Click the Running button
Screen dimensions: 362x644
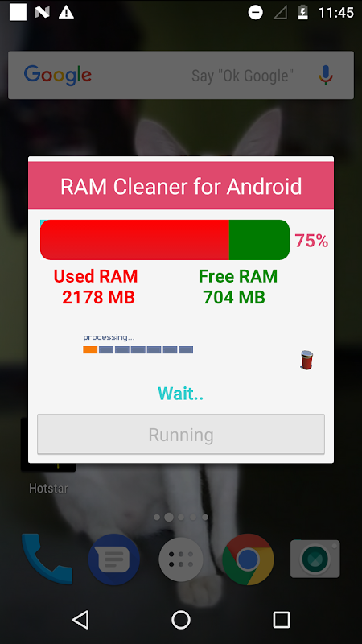point(181,434)
